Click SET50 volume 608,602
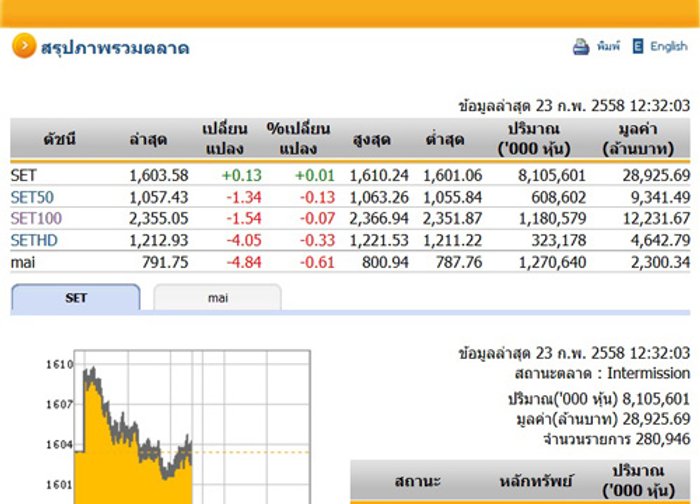 point(558,197)
